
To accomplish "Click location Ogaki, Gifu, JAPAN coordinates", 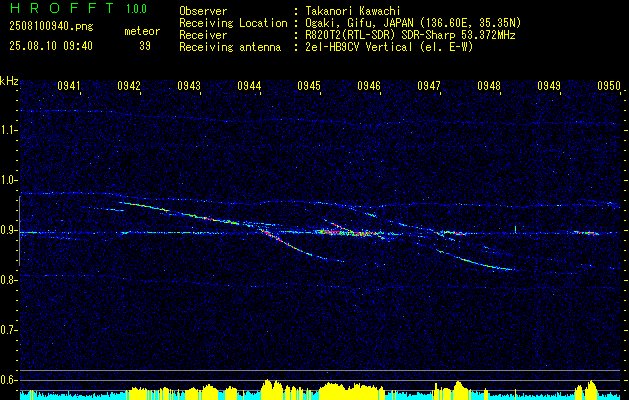I will coord(413,23).
